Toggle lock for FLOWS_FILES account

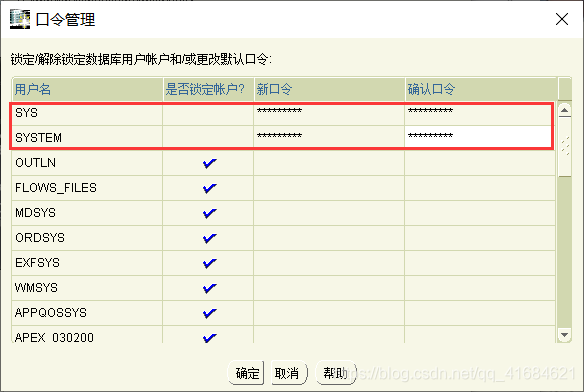point(209,188)
